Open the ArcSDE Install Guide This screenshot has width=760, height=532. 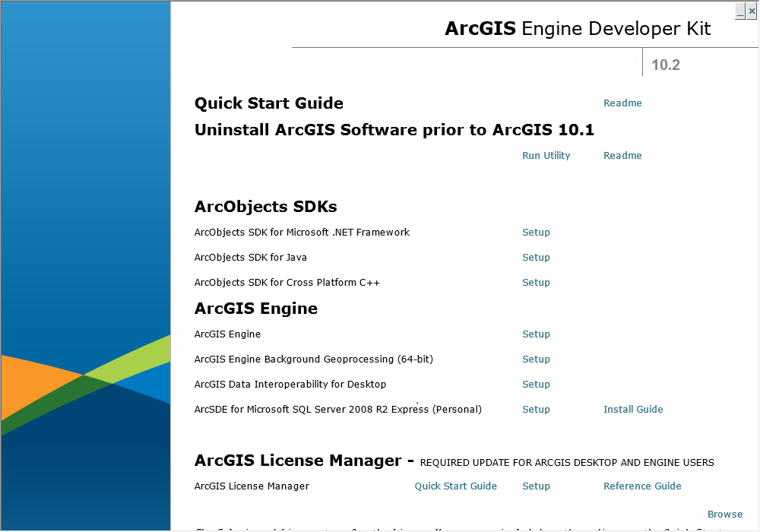[633, 409]
